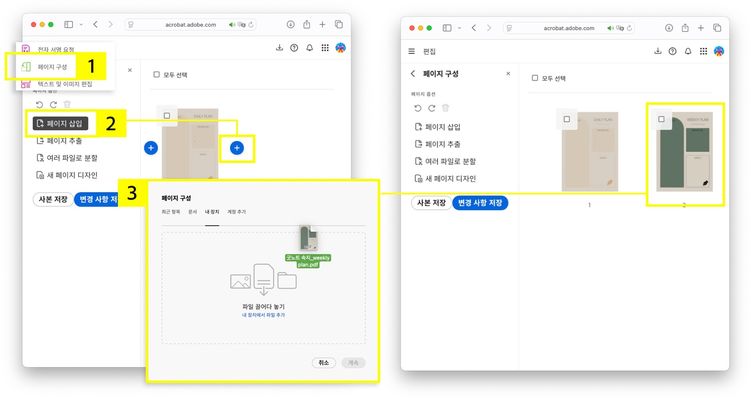750x402 pixels.
Task: Click 여러 파일로 분할 in the left window
Action: tap(67, 158)
